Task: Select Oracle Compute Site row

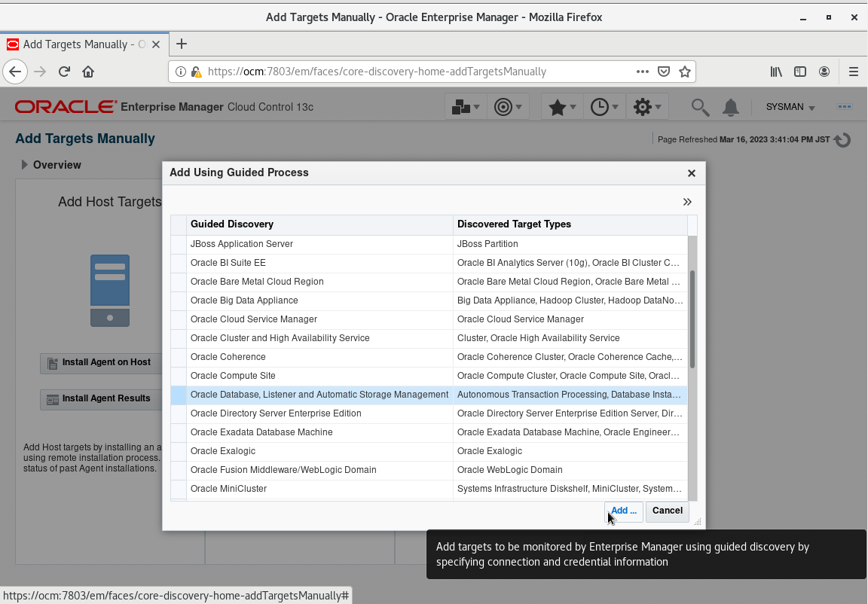Action: (x=429, y=376)
